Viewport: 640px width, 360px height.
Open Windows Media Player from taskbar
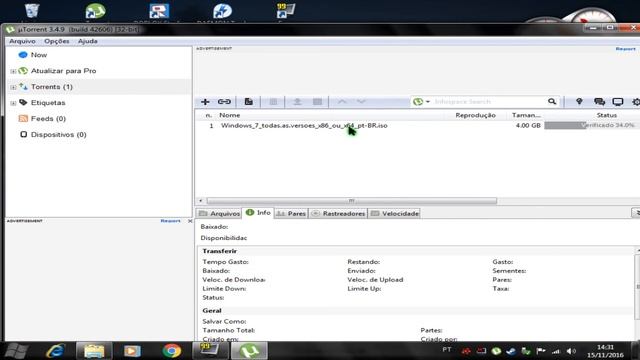(x=132, y=351)
